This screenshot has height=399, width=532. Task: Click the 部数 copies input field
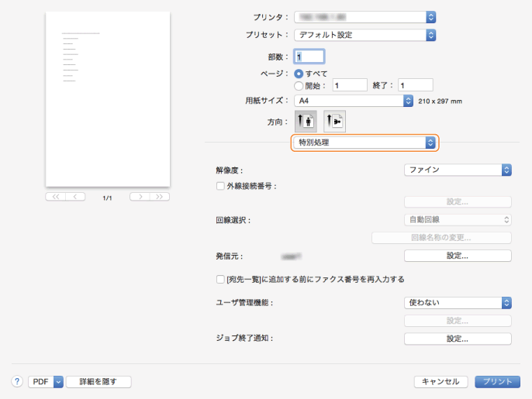pos(308,57)
